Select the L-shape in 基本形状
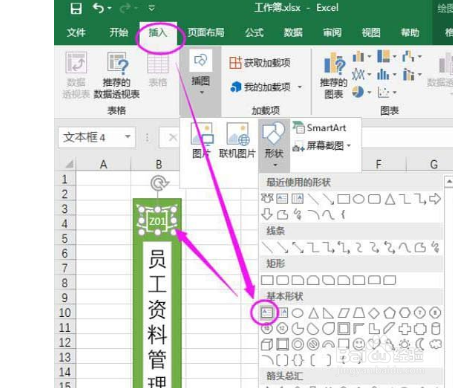Screen dimensions: 453x388 pyautogui.click(x=374, y=329)
